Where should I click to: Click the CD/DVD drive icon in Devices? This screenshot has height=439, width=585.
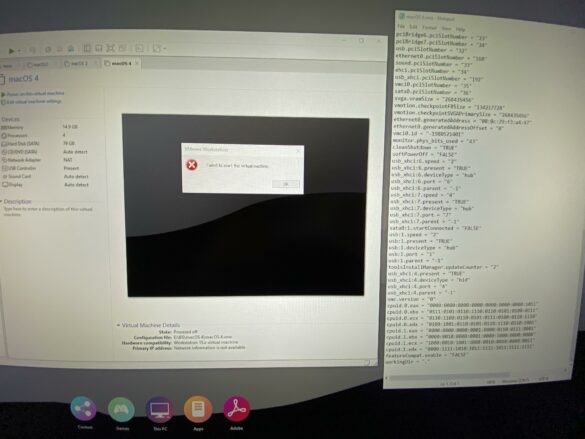pos(4,152)
